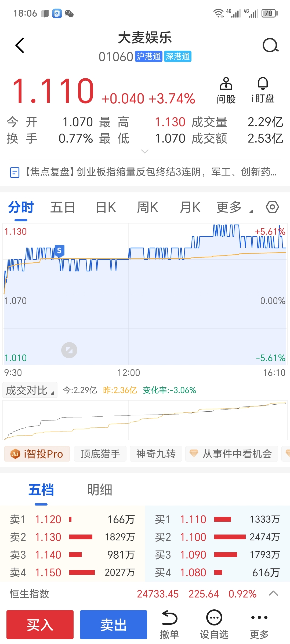290x644 pixels.
Task: Tap the 买2 1.100 order row
Action: point(218,537)
